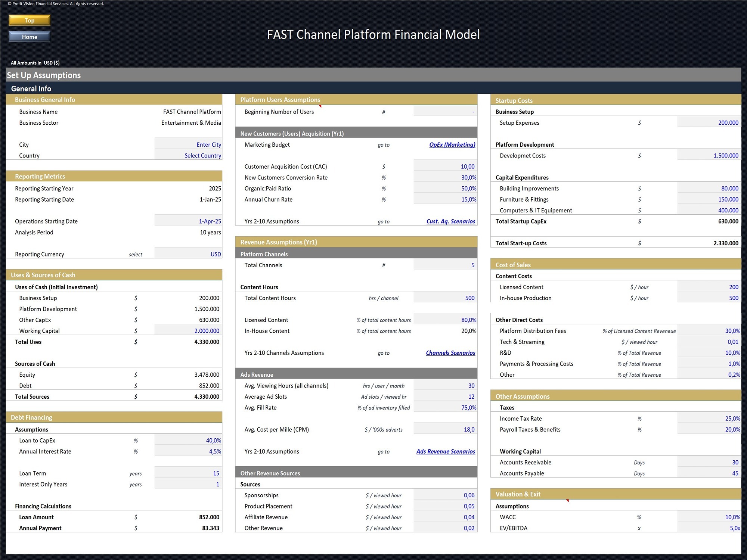Click the Top navigation button
Image resolution: width=747 pixels, height=560 pixels.
pyautogui.click(x=29, y=20)
